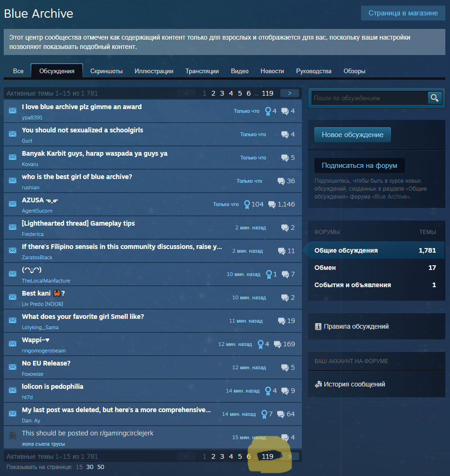Viewport: 450px width, 476px height.
Task: Open the Обзоры tab
Action: (354, 71)
